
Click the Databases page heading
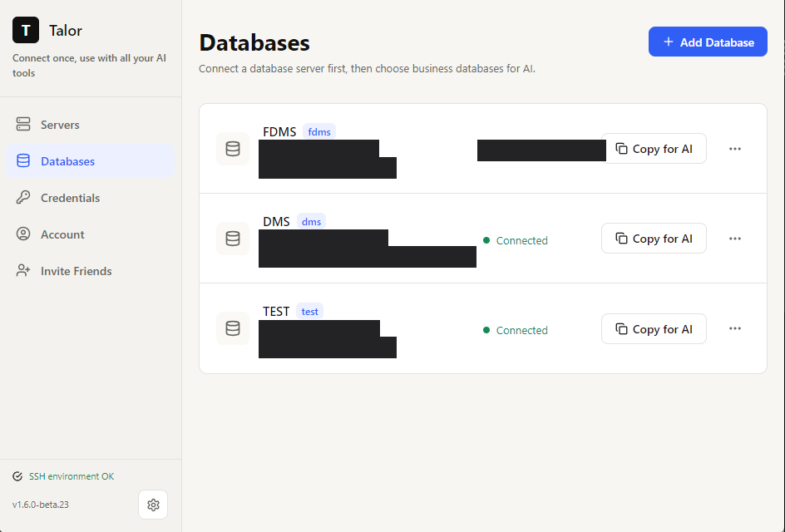click(x=254, y=43)
